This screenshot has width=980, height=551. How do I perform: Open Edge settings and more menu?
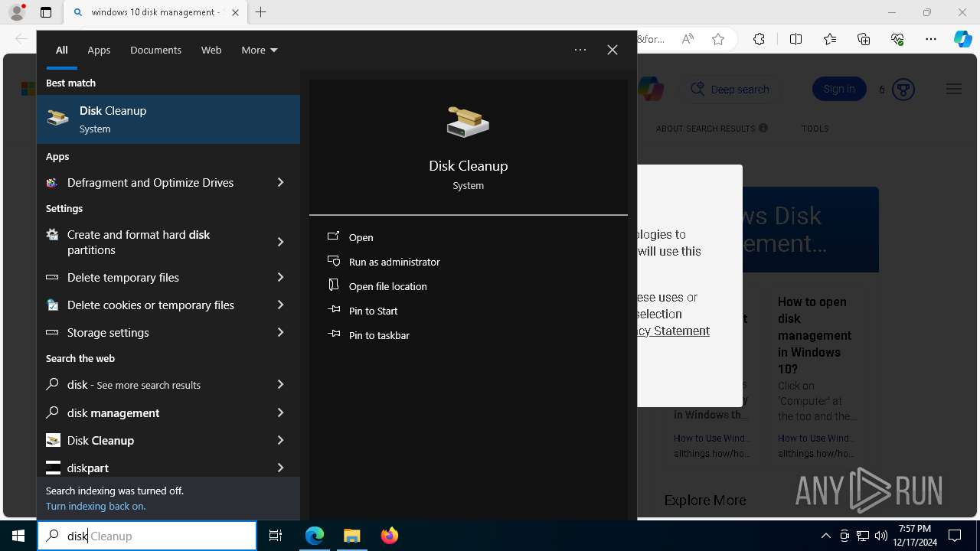[931, 39]
